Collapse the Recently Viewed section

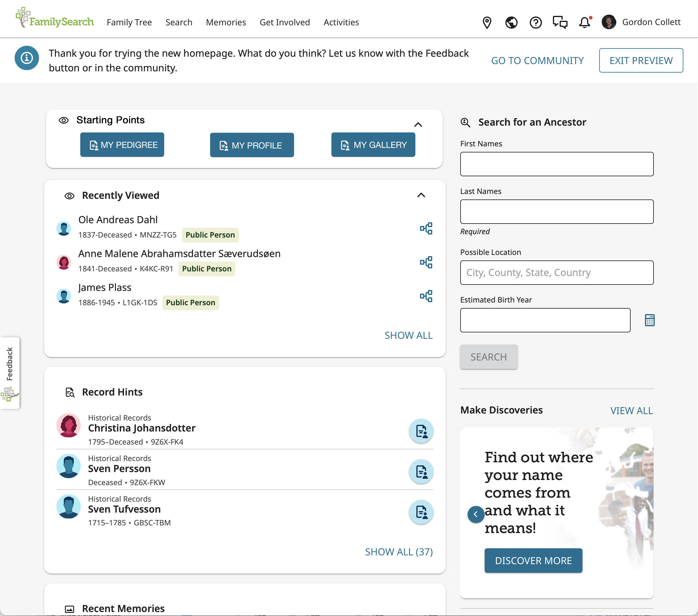click(421, 195)
